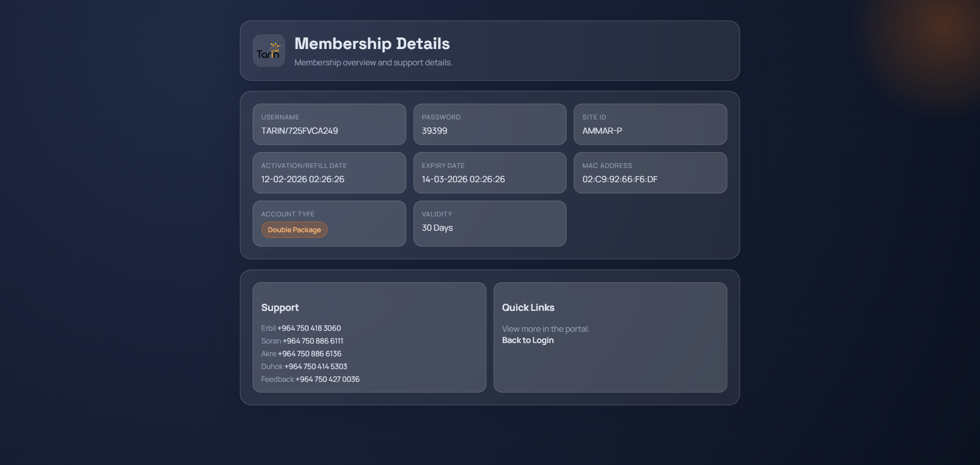The height and width of the screenshot is (465, 980).
Task: Select the username TARIN/725FVCA249 field
Action: click(329, 124)
